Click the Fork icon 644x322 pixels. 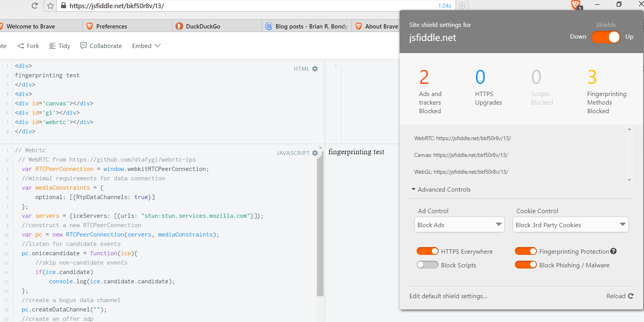tap(20, 46)
